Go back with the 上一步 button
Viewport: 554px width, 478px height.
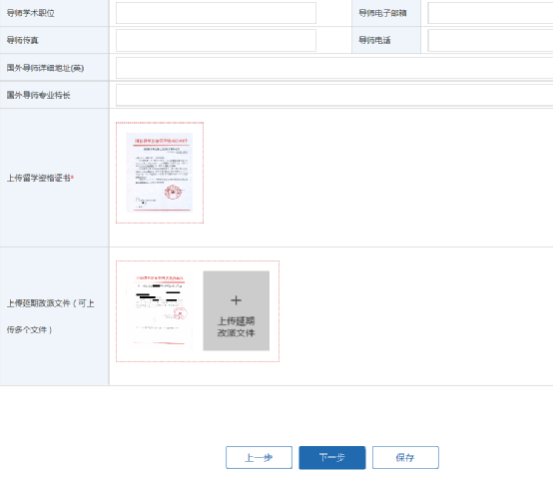259,458
